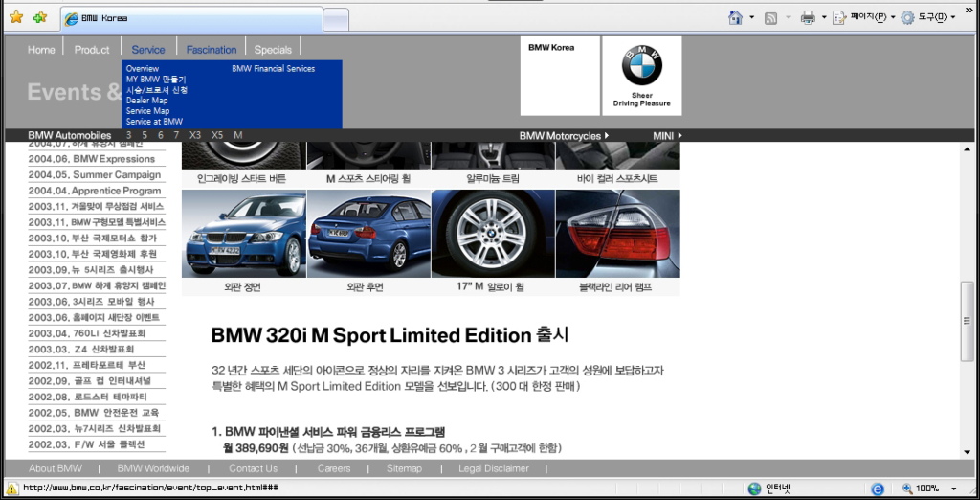Open the zoom level 100% dropdown arrow
Image resolution: width=980 pixels, height=500 pixels.
click(x=954, y=489)
